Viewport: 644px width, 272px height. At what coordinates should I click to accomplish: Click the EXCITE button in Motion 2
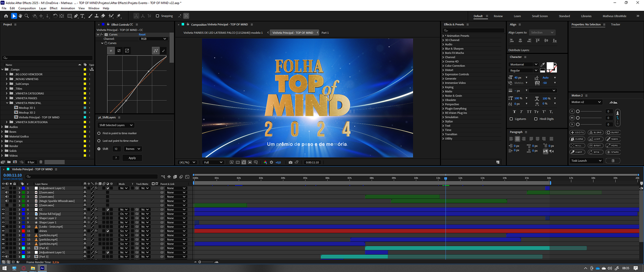coord(577,133)
